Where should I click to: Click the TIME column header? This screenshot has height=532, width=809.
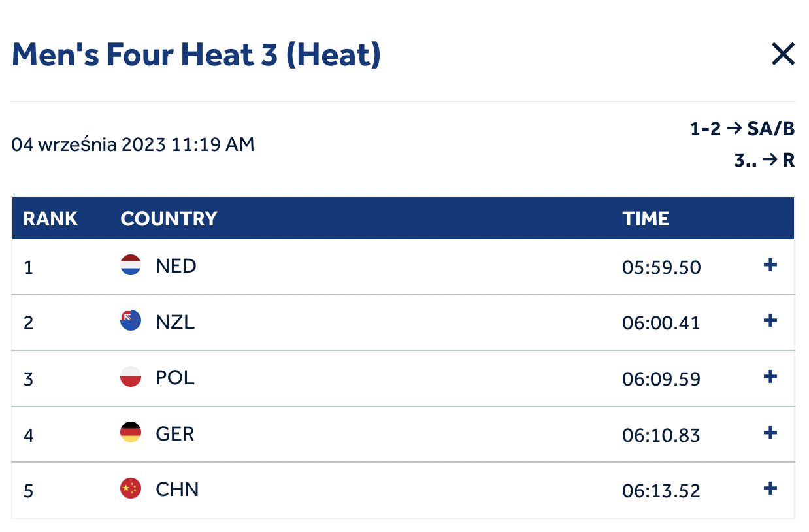click(646, 218)
